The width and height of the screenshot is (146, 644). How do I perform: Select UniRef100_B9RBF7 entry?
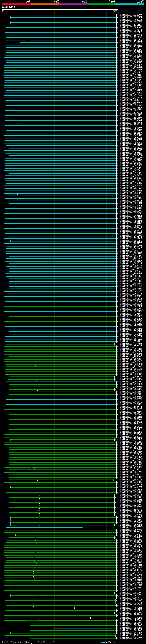(131, 65)
